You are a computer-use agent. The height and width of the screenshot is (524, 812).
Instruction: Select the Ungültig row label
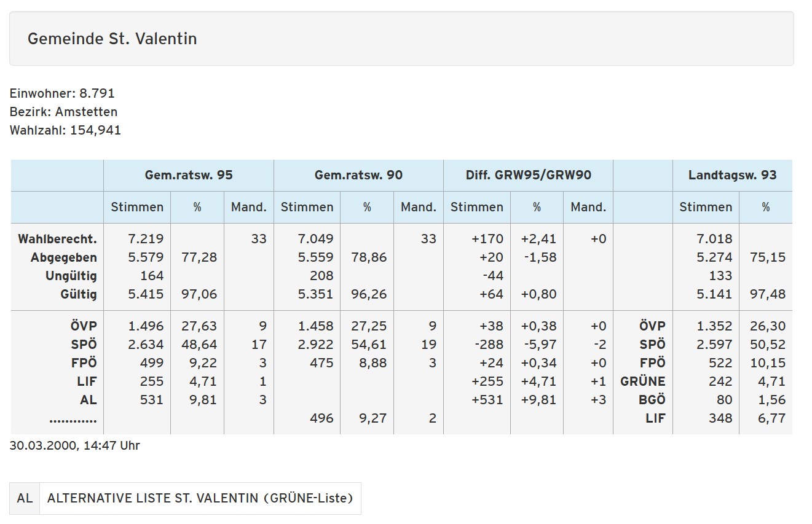click(71, 276)
